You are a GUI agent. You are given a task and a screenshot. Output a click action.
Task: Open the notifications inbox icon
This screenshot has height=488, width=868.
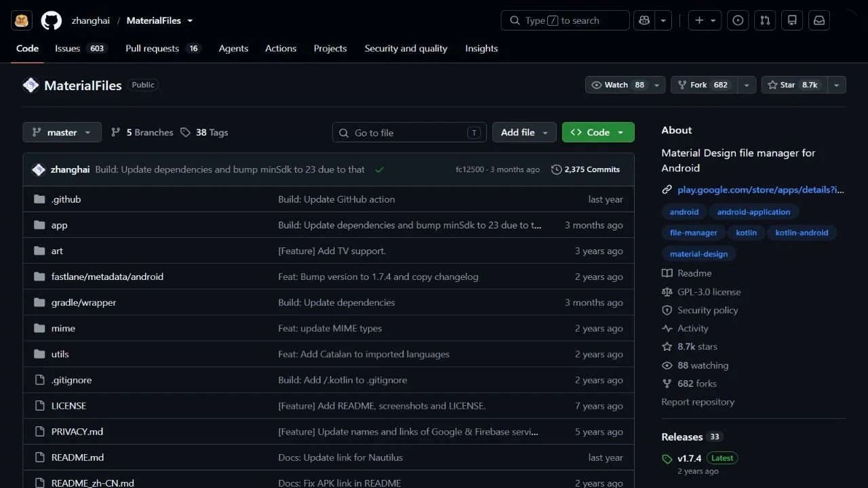pyautogui.click(x=819, y=20)
